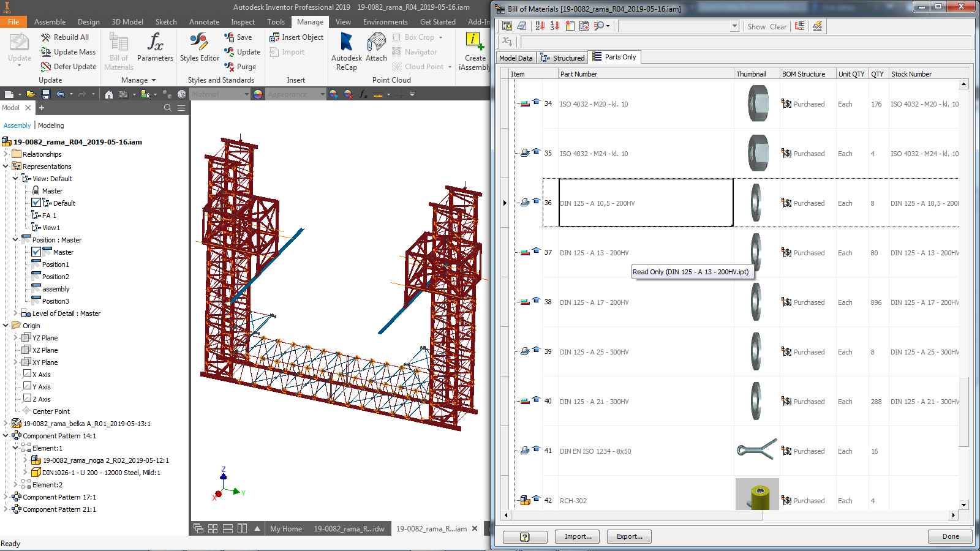Click the Home view icon in quick access toolbar
The image size is (980, 551).
click(x=108, y=94)
